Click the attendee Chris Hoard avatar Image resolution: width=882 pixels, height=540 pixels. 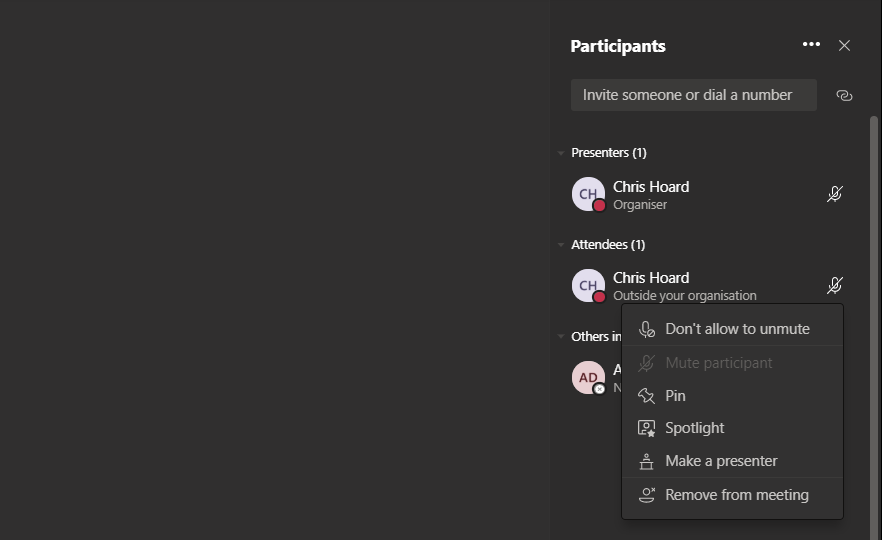(588, 286)
